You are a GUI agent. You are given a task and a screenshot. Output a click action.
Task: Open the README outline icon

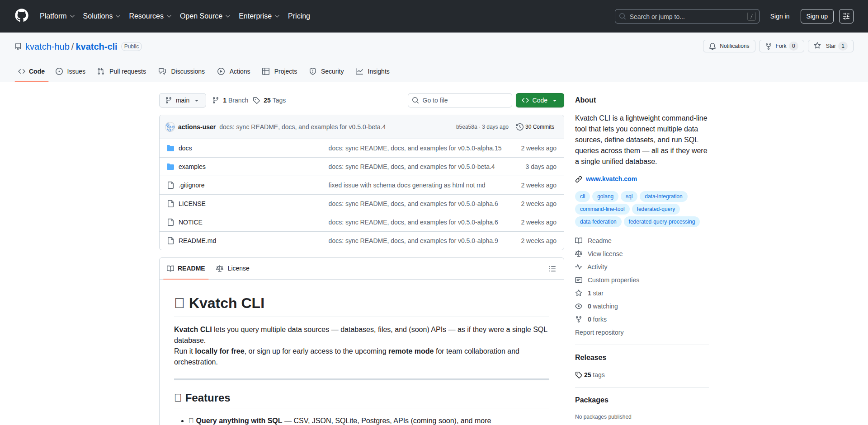tap(552, 269)
